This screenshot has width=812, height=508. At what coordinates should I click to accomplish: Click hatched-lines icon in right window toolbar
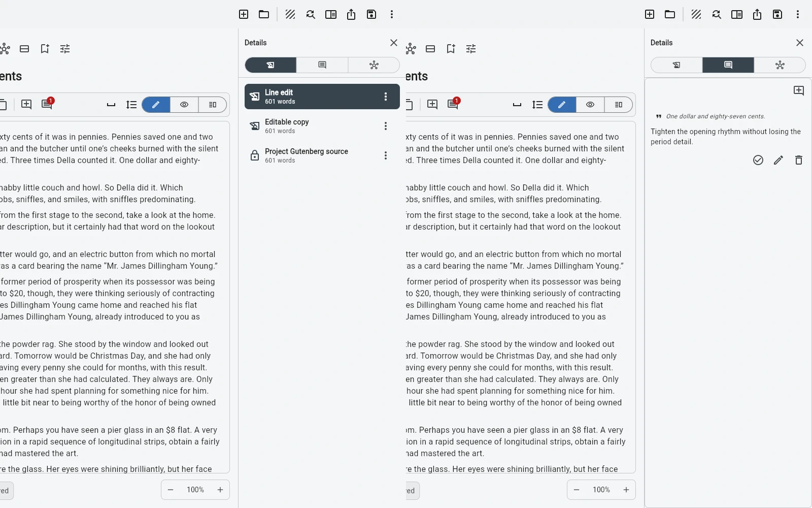click(x=696, y=14)
